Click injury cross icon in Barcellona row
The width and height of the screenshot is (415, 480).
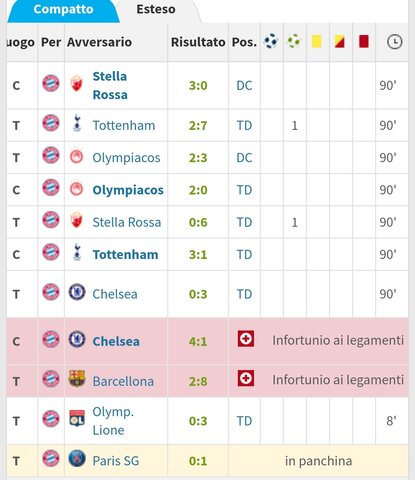pos(246,378)
